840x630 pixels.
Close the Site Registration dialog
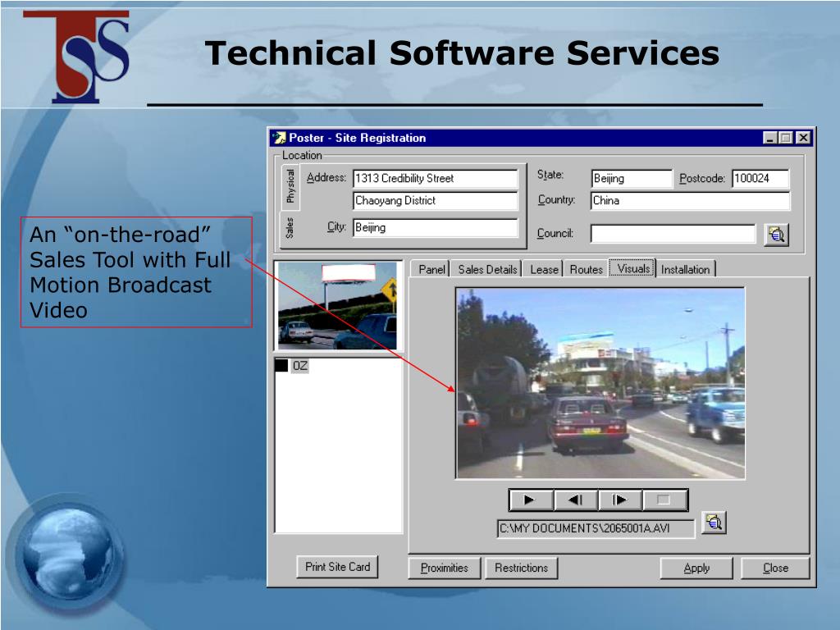775,568
